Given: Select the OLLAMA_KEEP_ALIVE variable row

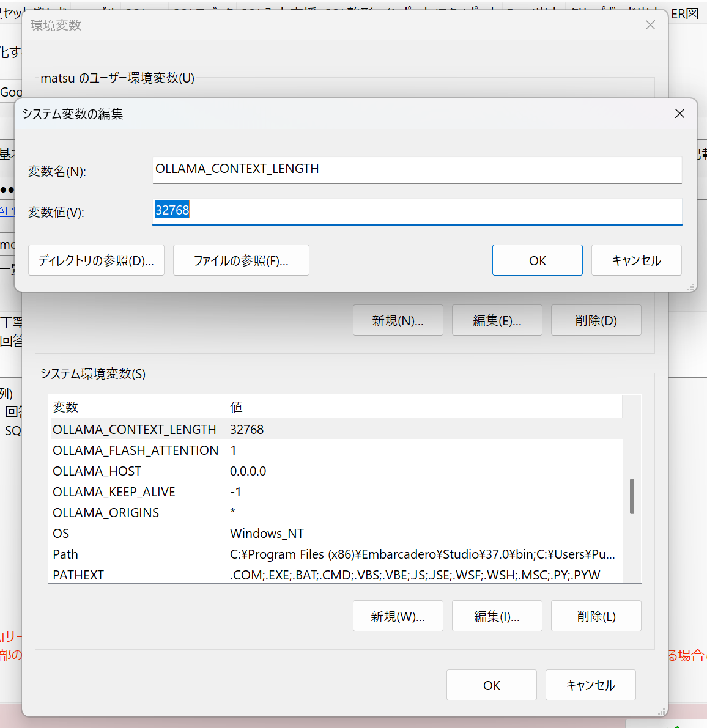Looking at the screenshot, I should pyautogui.click(x=114, y=492).
